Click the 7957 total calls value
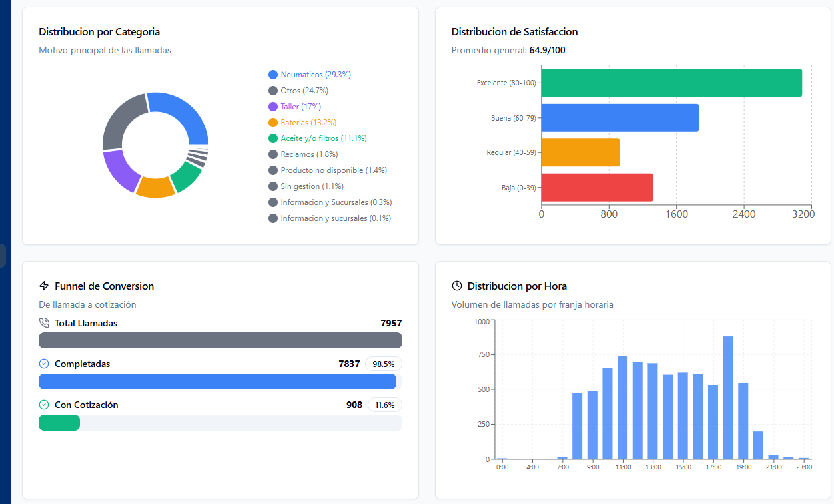Viewport: 834px width, 504px height. [391, 323]
